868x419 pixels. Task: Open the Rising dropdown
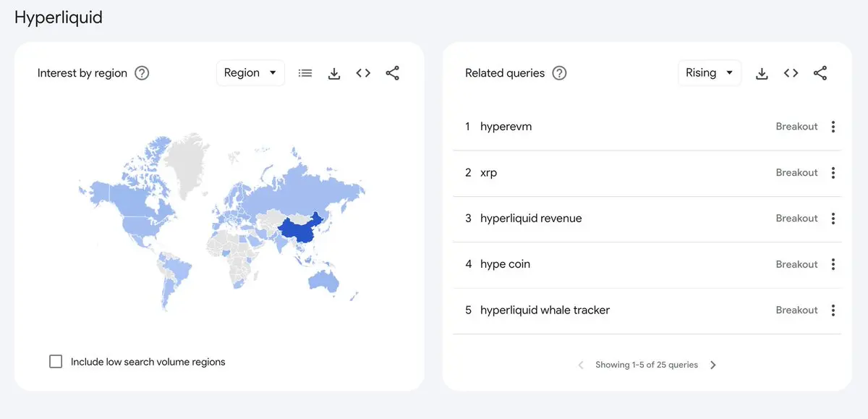tap(710, 73)
